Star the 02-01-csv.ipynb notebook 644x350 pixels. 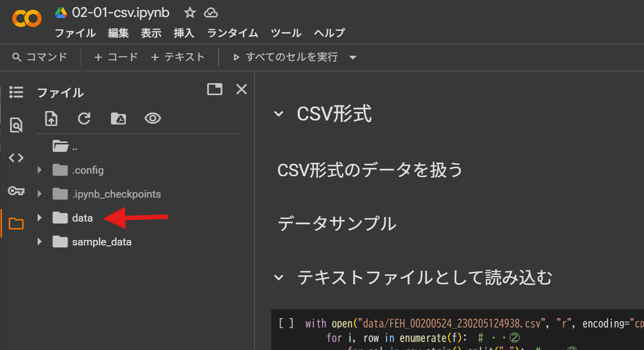click(x=190, y=13)
